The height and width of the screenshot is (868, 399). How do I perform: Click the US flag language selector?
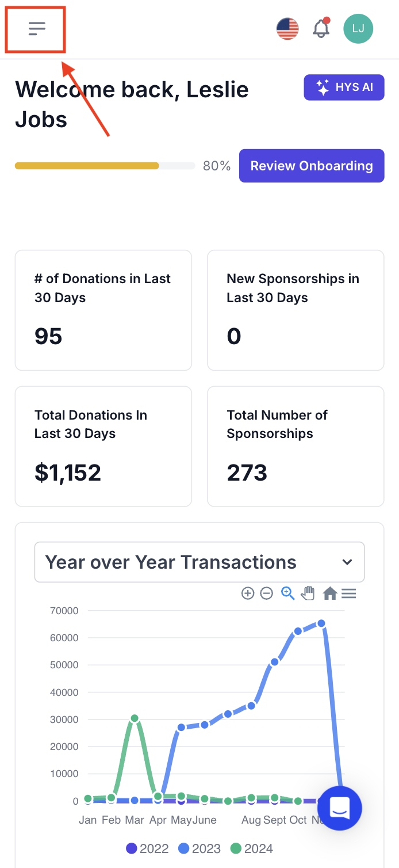click(287, 29)
